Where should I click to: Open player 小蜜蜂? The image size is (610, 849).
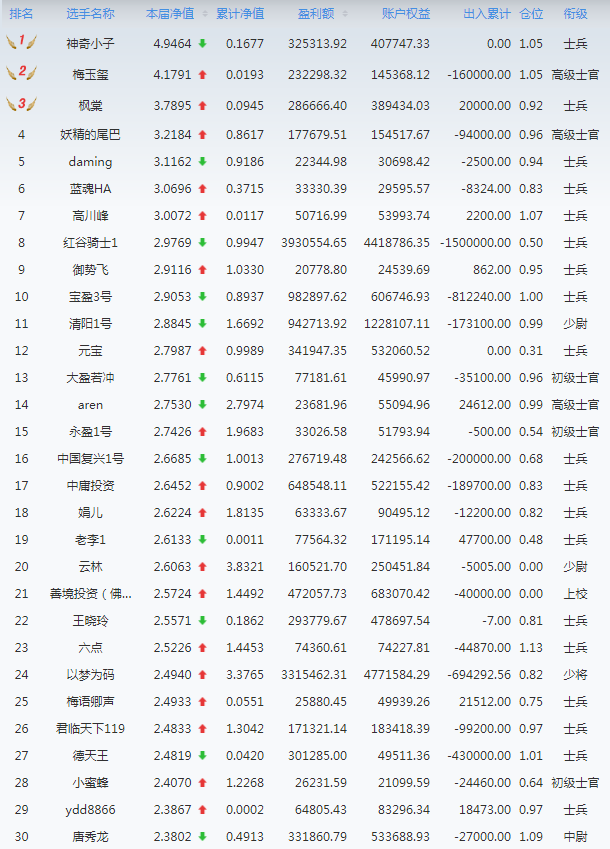90,782
